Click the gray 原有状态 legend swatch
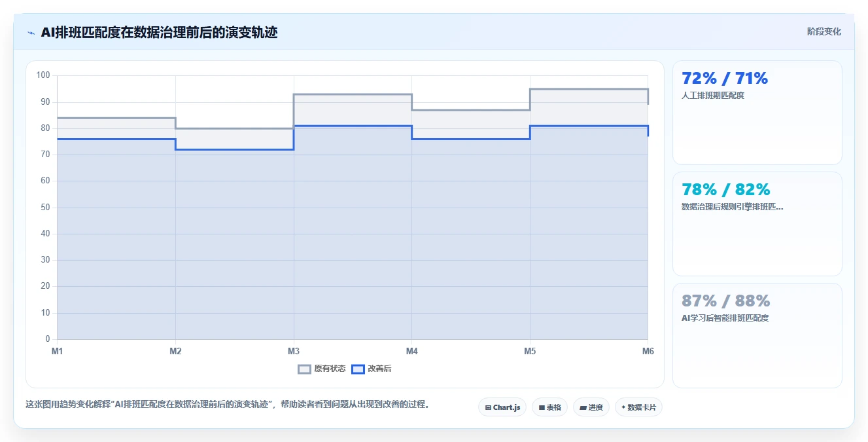 [304, 369]
